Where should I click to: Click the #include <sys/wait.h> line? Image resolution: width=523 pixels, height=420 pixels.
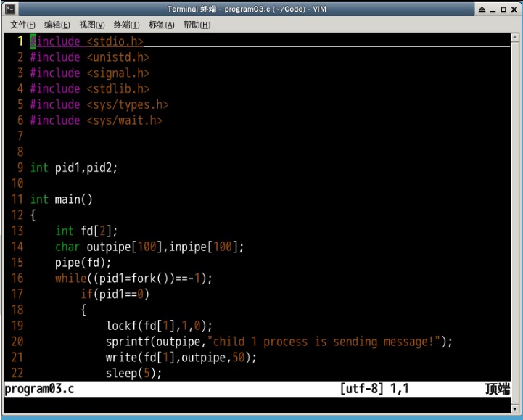96,120
